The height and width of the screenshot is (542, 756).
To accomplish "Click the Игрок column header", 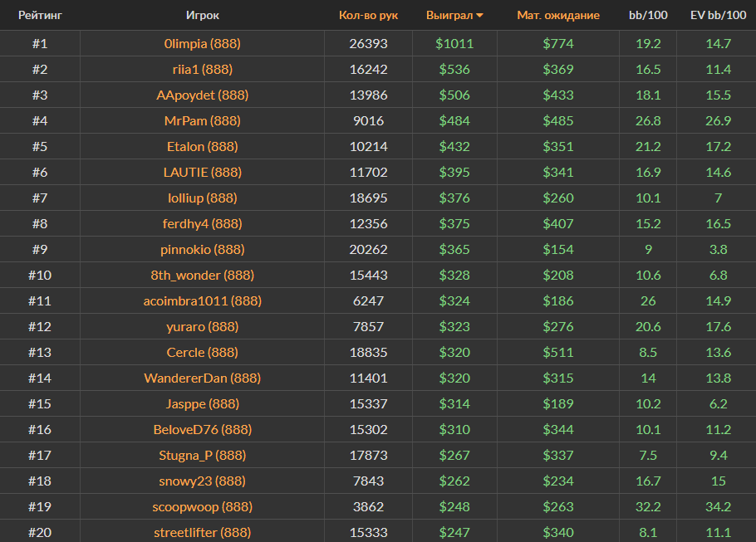I will (203, 15).
